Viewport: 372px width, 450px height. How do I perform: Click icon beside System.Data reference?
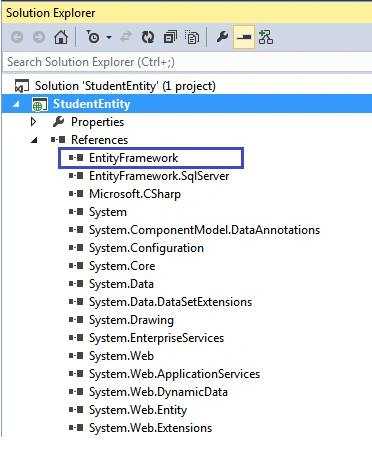point(76,284)
